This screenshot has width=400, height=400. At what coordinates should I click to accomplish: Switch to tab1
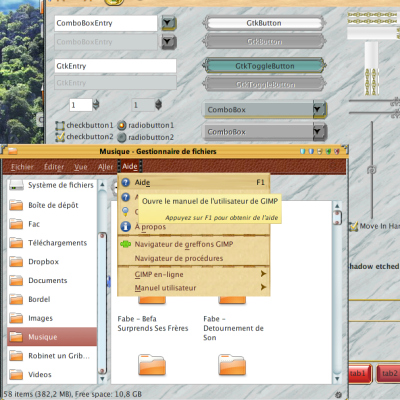point(360,373)
